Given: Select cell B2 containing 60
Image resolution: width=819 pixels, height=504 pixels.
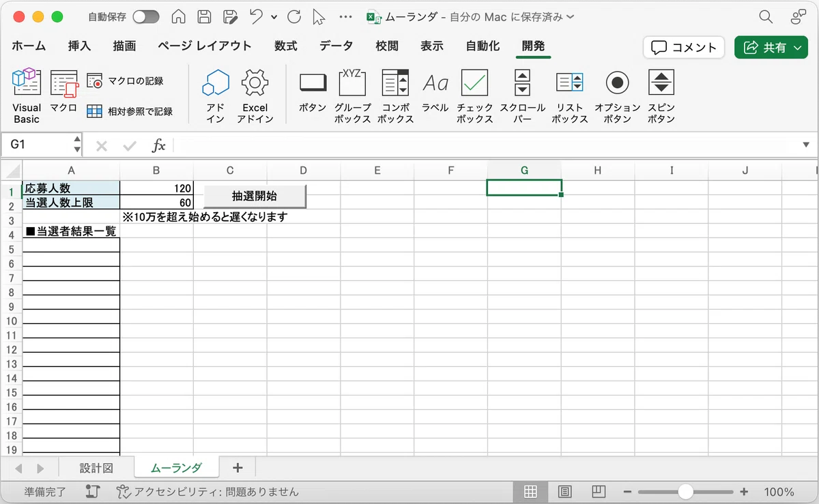Looking at the screenshot, I should click(156, 202).
